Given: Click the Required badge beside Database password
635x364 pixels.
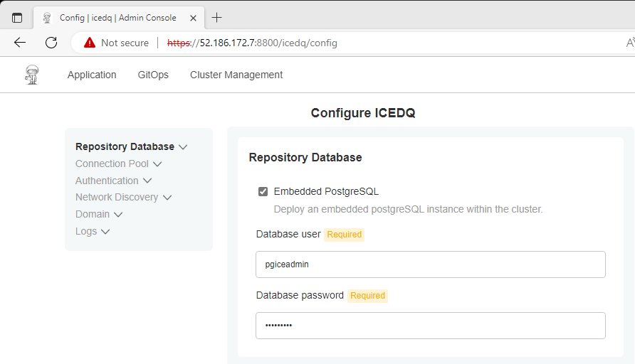Looking at the screenshot, I should click(367, 296).
